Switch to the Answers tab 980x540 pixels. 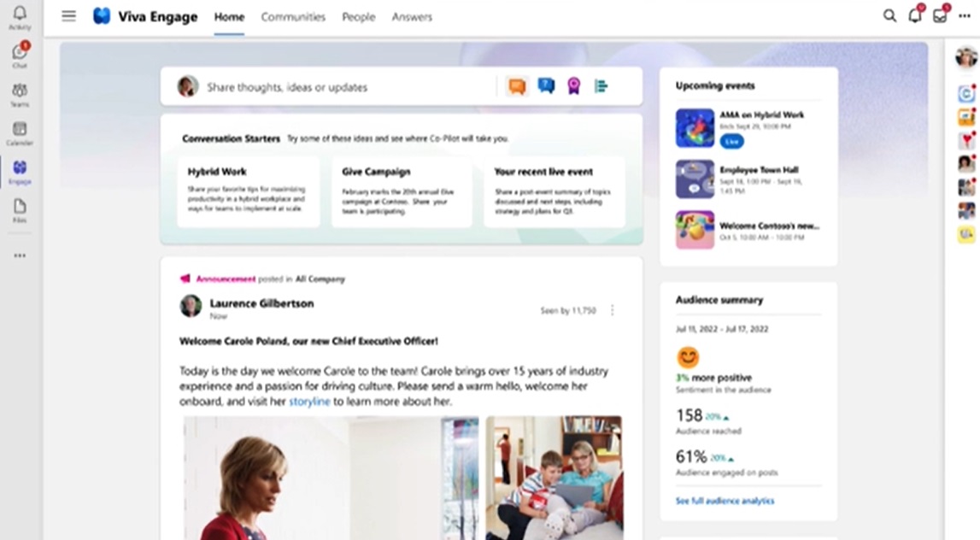(x=412, y=17)
